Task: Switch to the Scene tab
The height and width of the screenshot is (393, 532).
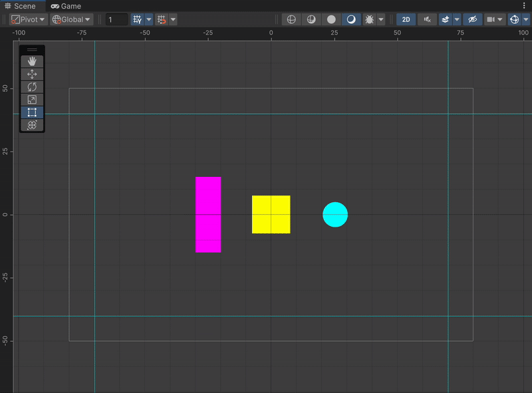Action: 21,6
